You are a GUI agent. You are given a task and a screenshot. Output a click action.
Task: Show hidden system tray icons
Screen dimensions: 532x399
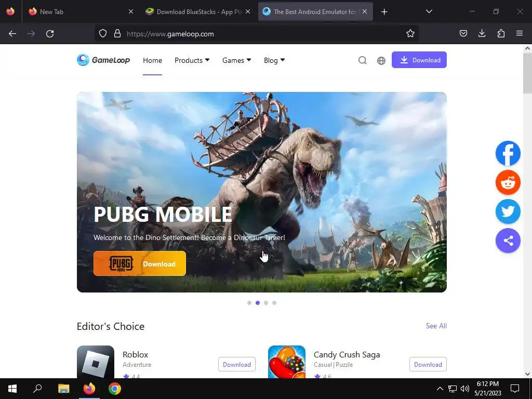pyautogui.click(x=440, y=389)
